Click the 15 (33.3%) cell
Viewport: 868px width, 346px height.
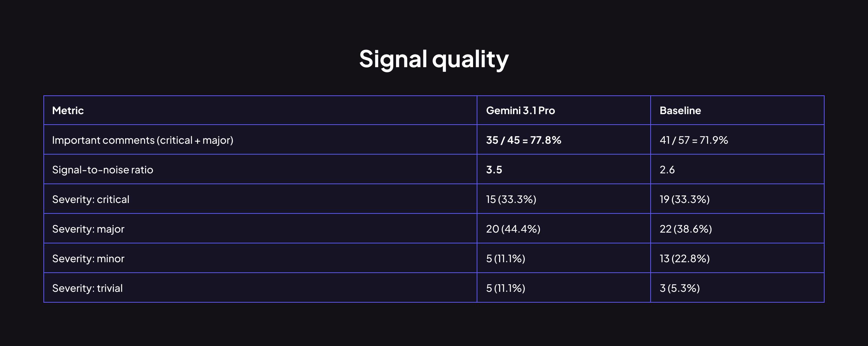click(511, 199)
